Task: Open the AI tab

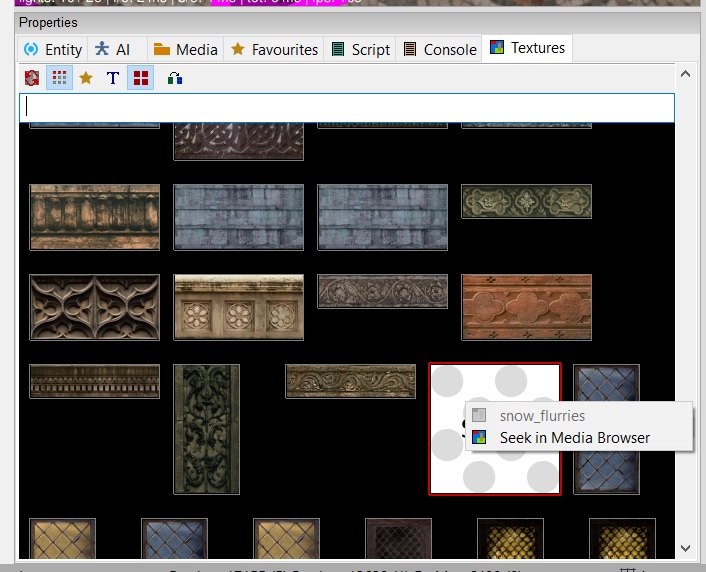Action: click(x=113, y=49)
